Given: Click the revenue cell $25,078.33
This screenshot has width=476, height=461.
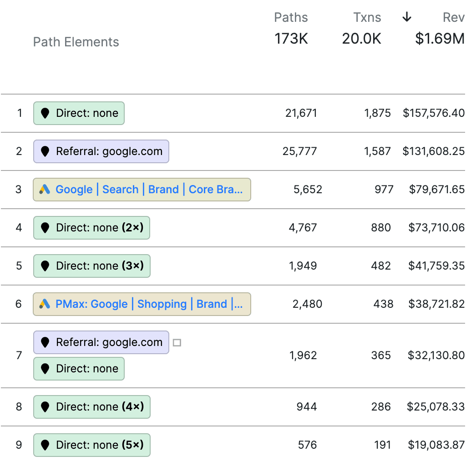Looking at the screenshot, I should (x=435, y=407).
